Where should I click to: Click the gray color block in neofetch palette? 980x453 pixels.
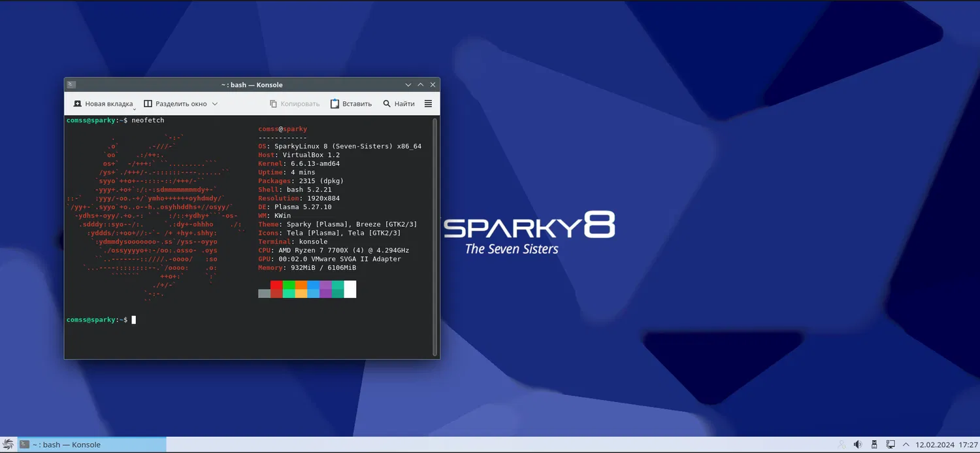tap(265, 294)
